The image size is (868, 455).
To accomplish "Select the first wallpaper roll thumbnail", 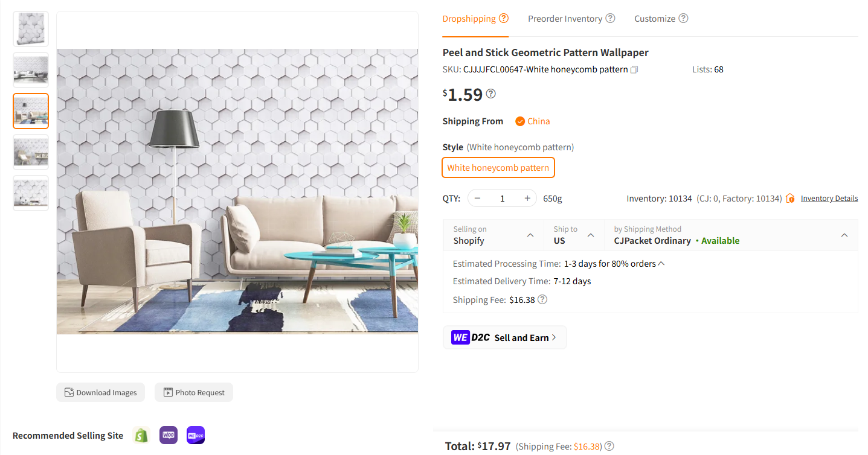I will click(31, 29).
